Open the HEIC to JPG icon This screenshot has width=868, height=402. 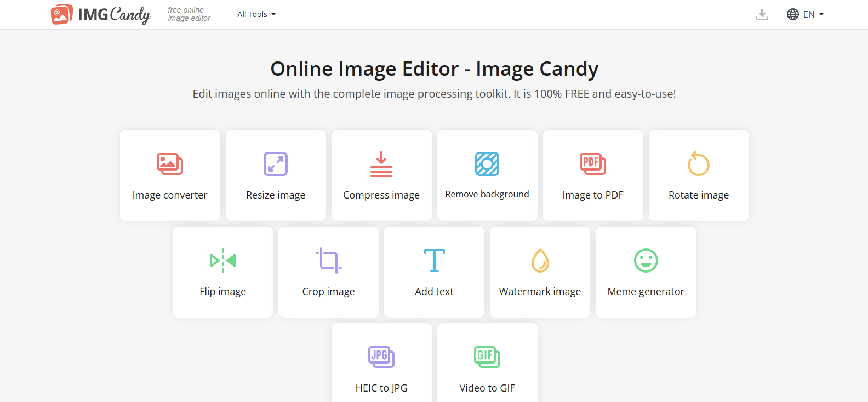[x=381, y=357]
